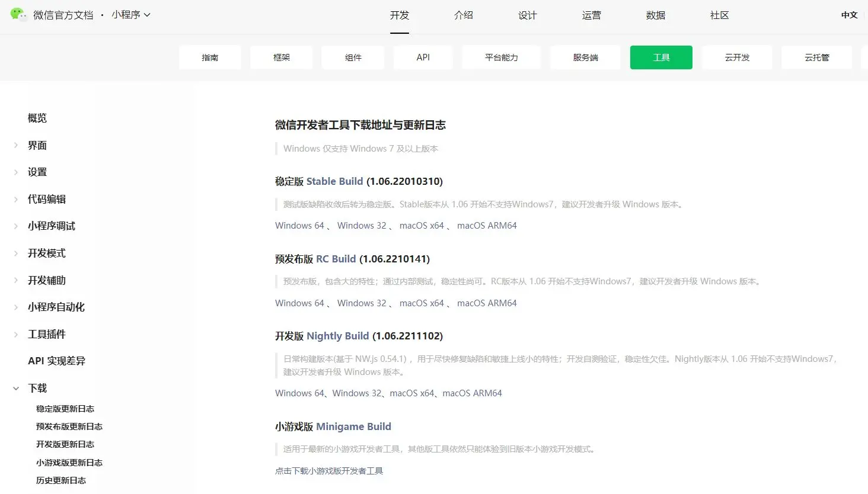
Task: Open the RC Build link
Action: 336,259
